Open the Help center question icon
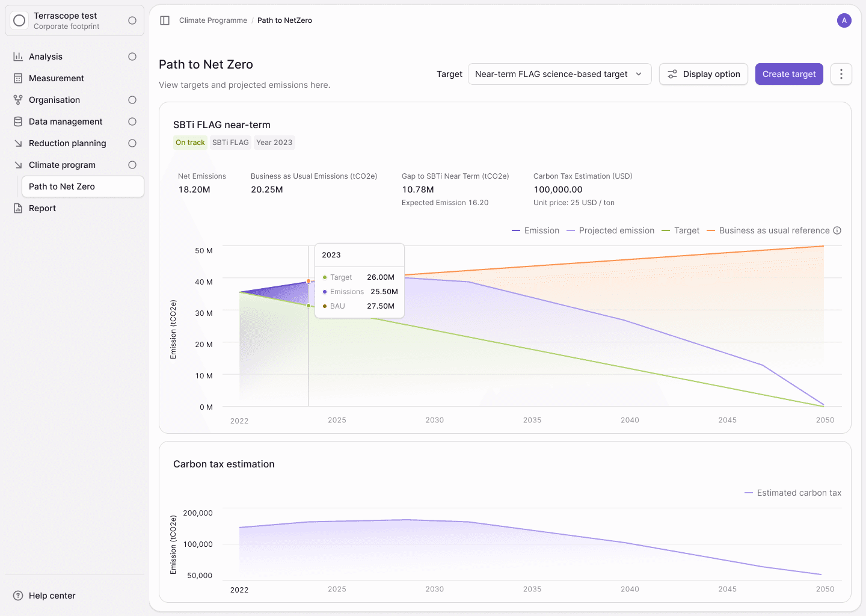This screenshot has height=616, width=866. 18,596
